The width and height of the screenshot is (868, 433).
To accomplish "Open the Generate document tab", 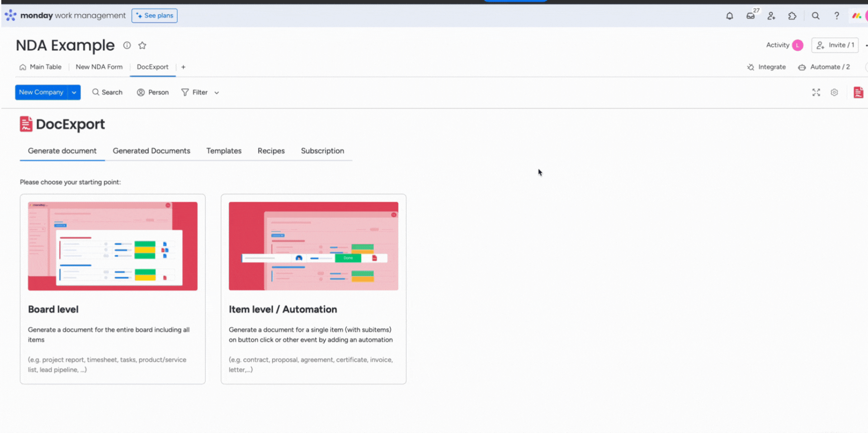I will pyautogui.click(x=62, y=151).
